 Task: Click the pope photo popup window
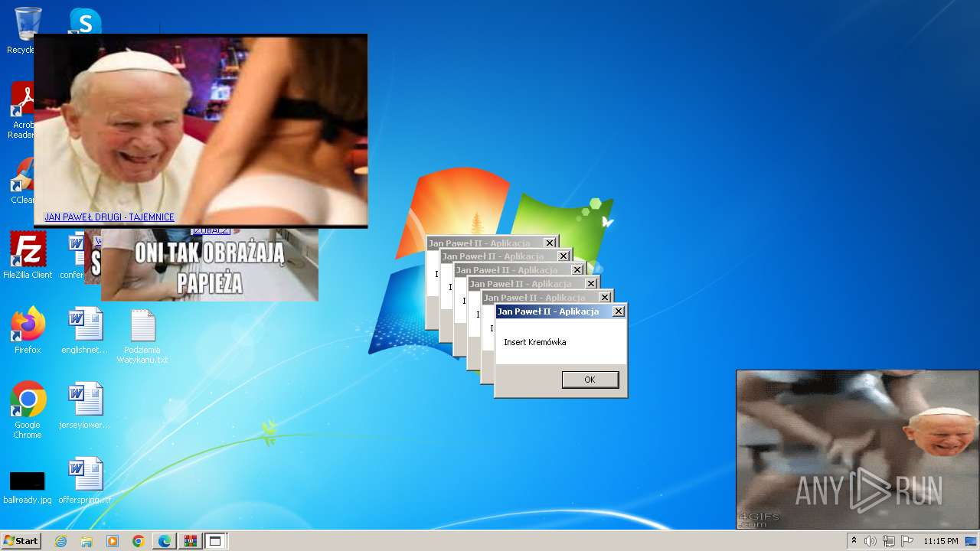pyautogui.click(x=201, y=130)
